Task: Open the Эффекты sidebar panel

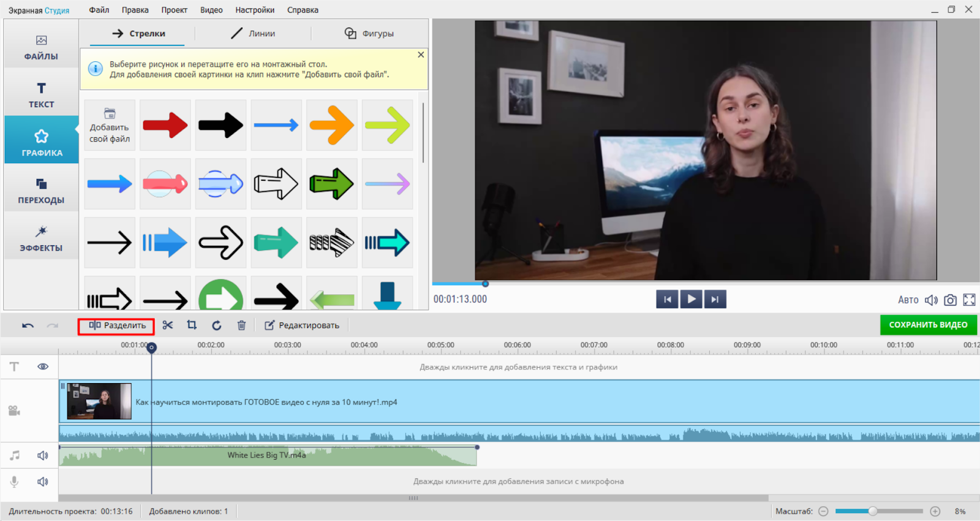Action: [x=41, y=239]
